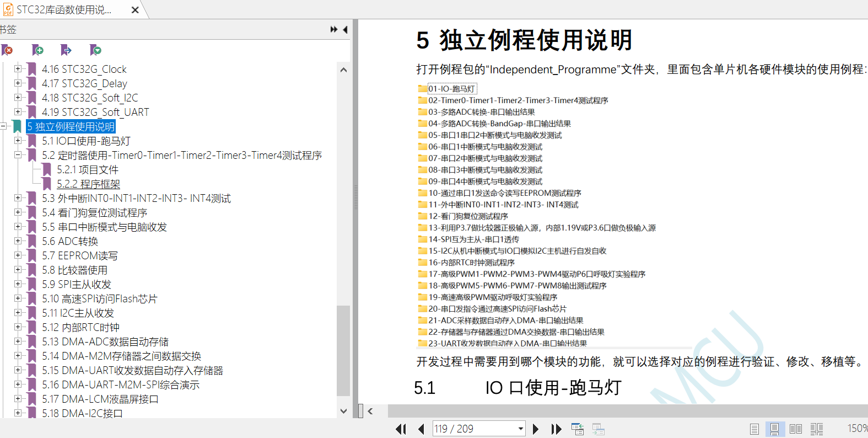
Task: Go to bookmark 5.15 DMA-UART收发数据自动存入存储器
Action: coord(132,370)
